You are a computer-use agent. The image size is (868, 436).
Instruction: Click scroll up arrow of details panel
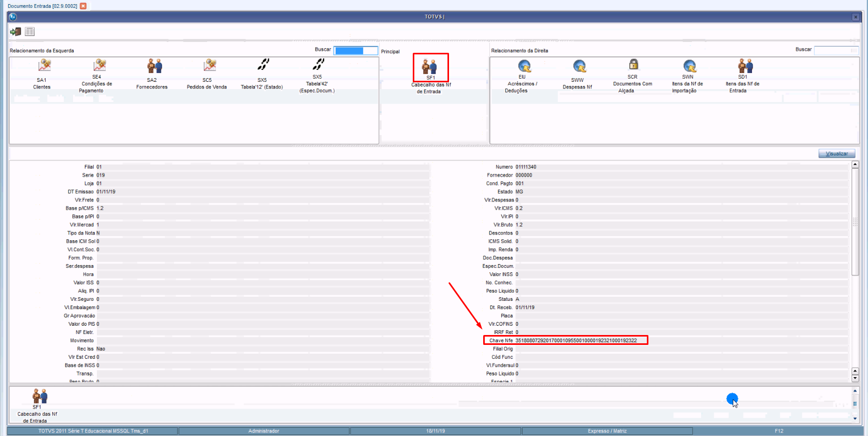coord(855,165)
